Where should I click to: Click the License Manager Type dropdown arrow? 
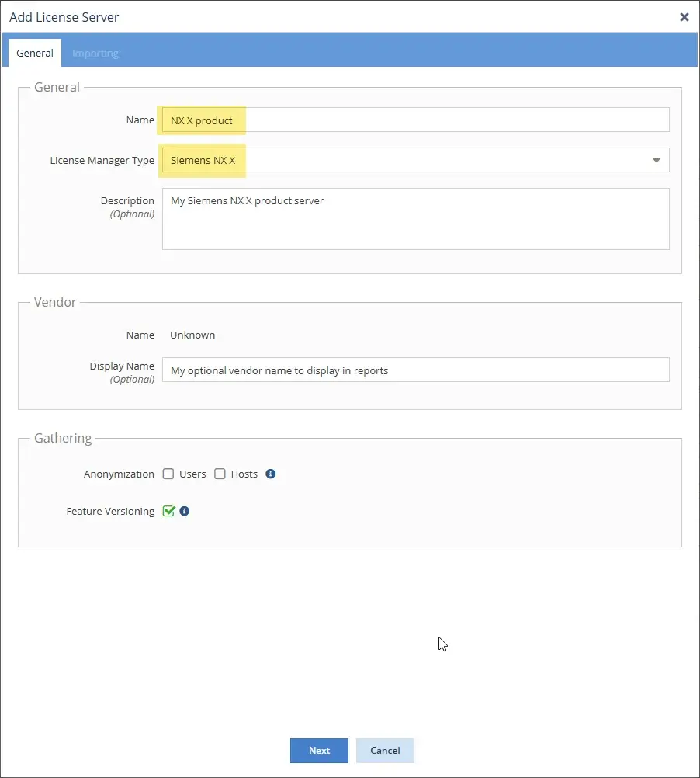pos(657,160)
